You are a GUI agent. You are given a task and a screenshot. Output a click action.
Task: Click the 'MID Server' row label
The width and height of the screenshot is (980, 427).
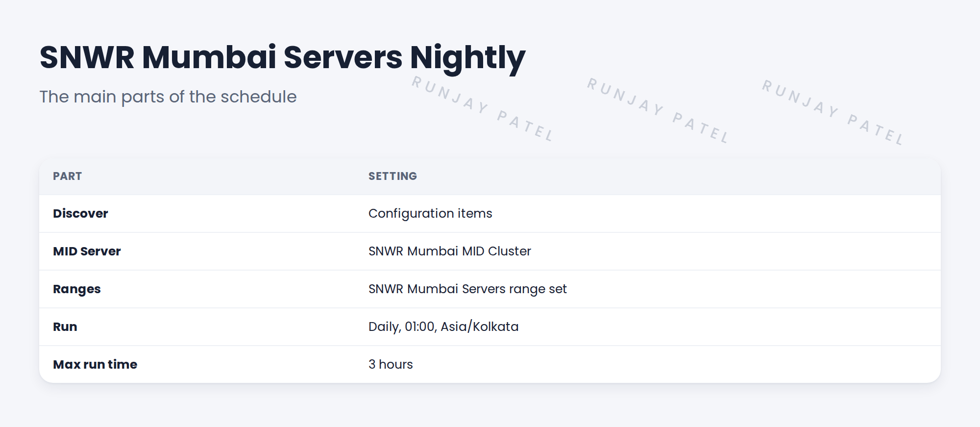click(87, 251)
